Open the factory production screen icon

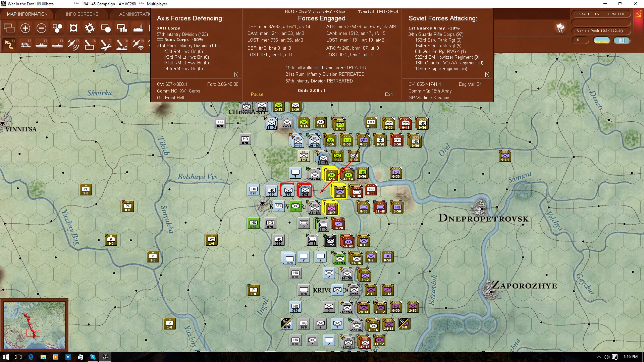click(x=138, y=28)
